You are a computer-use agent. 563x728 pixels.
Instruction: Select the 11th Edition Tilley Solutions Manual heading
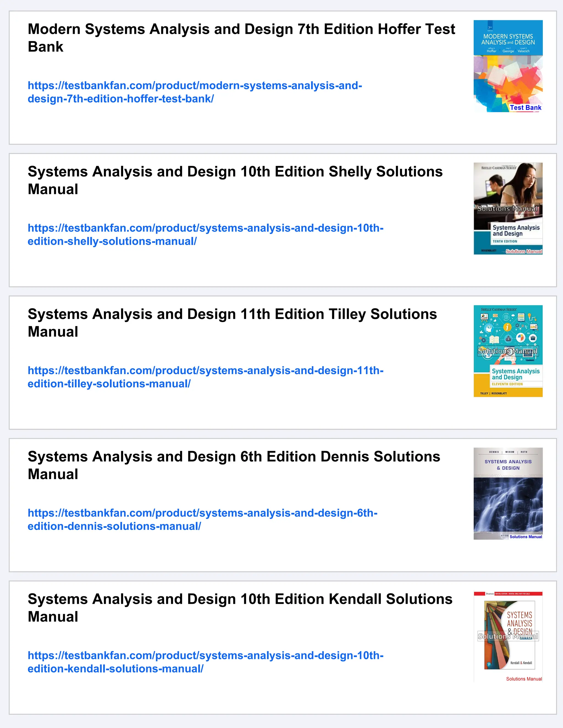click(x=232, y=323)
